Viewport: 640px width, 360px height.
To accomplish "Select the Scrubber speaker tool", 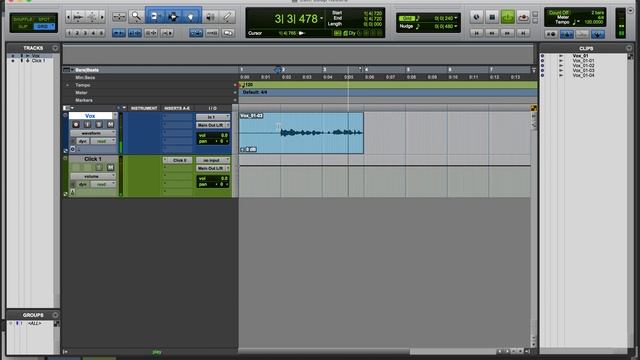I will 210,17.
